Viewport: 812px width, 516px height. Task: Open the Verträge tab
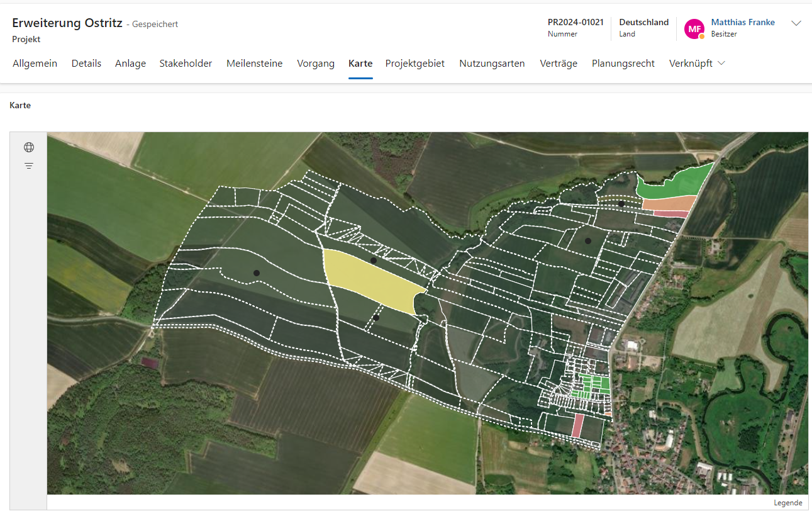(x=559, y=64)
